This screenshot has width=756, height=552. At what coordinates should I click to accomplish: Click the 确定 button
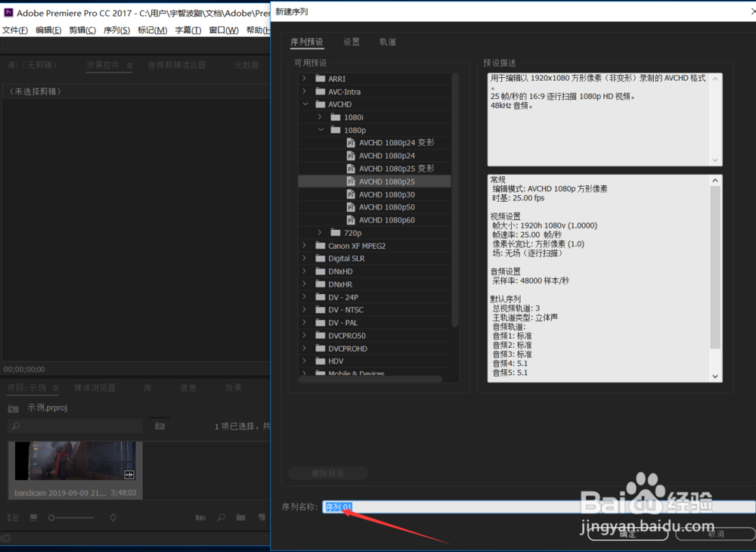pyautogui.click(x=627, y=534)
